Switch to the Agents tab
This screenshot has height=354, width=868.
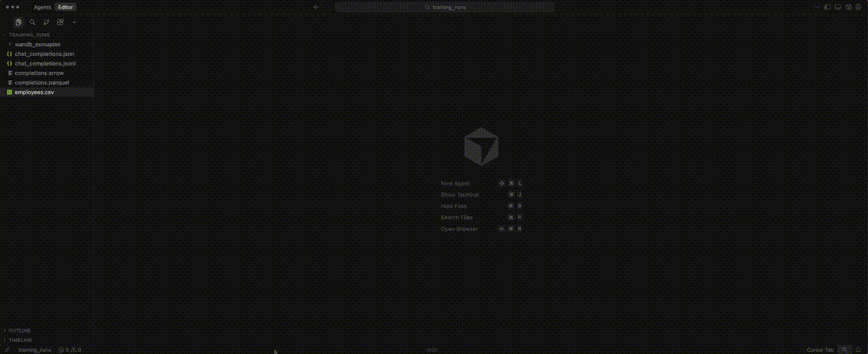coord(43,7)
